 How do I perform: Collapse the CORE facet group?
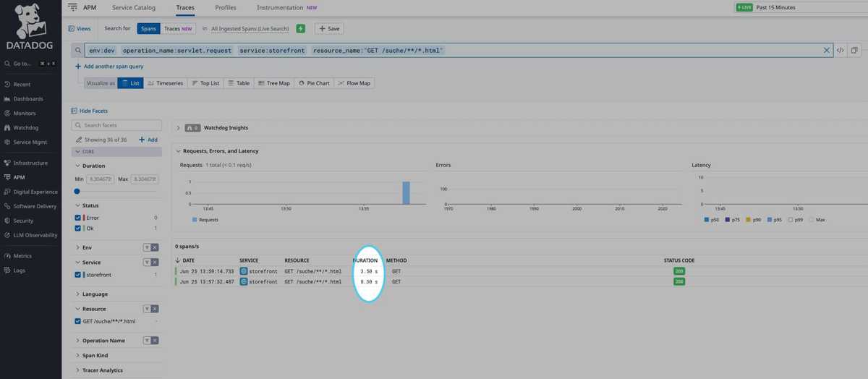point(117,152)
